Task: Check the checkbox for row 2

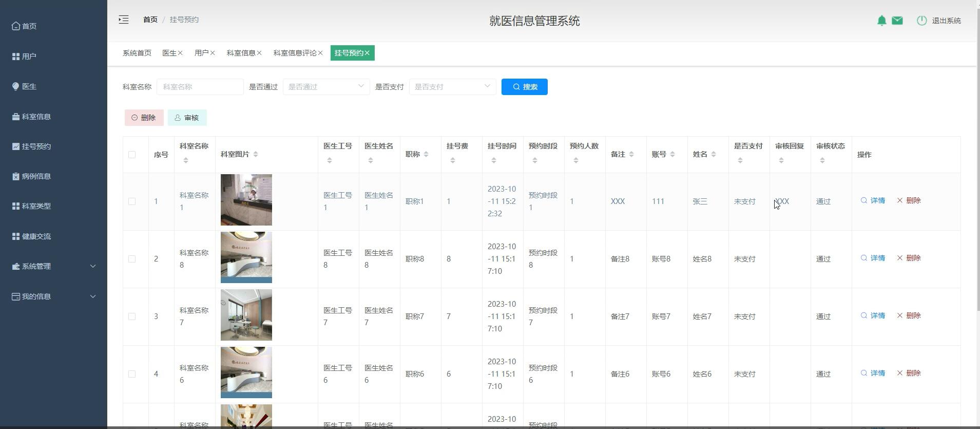Action: (x=132, y=259)
